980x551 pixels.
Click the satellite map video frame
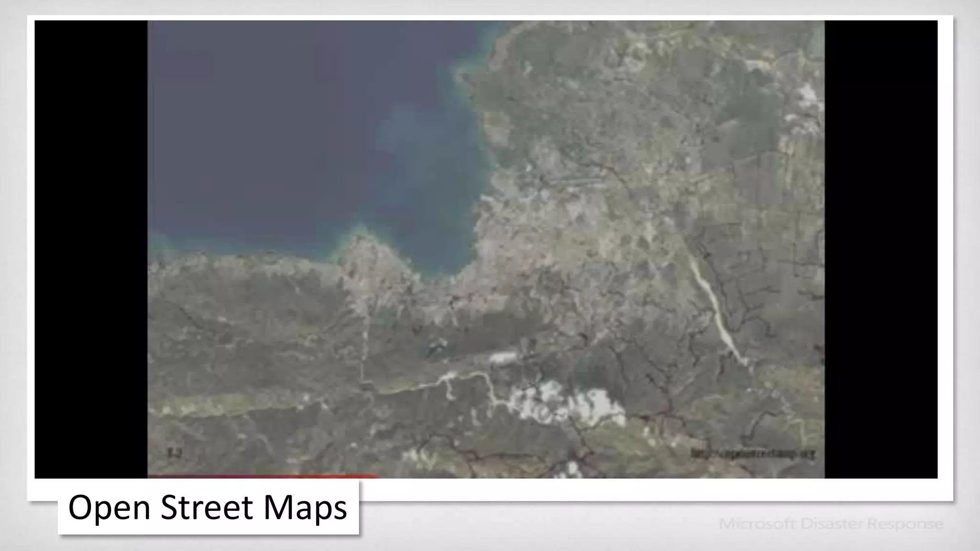coord(486,249)
